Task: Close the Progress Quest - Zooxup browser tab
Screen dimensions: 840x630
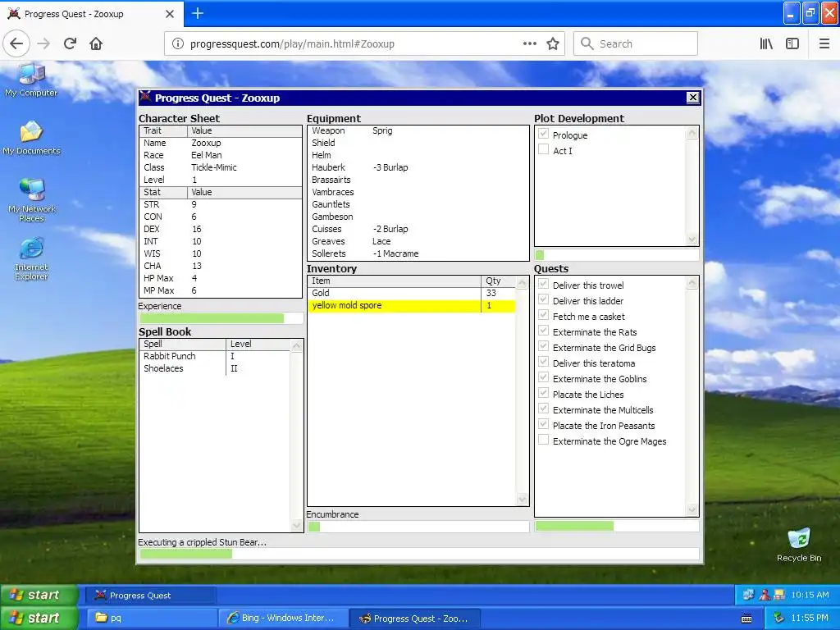Action: 170,14
